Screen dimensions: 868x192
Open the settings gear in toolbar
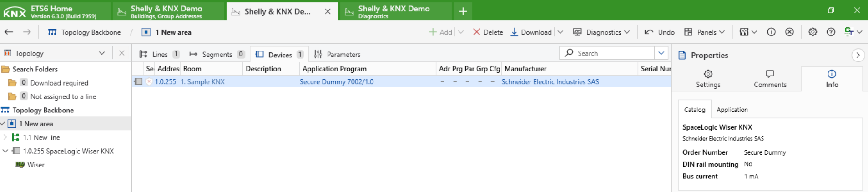pyautogui.click(x=812, y=32)
